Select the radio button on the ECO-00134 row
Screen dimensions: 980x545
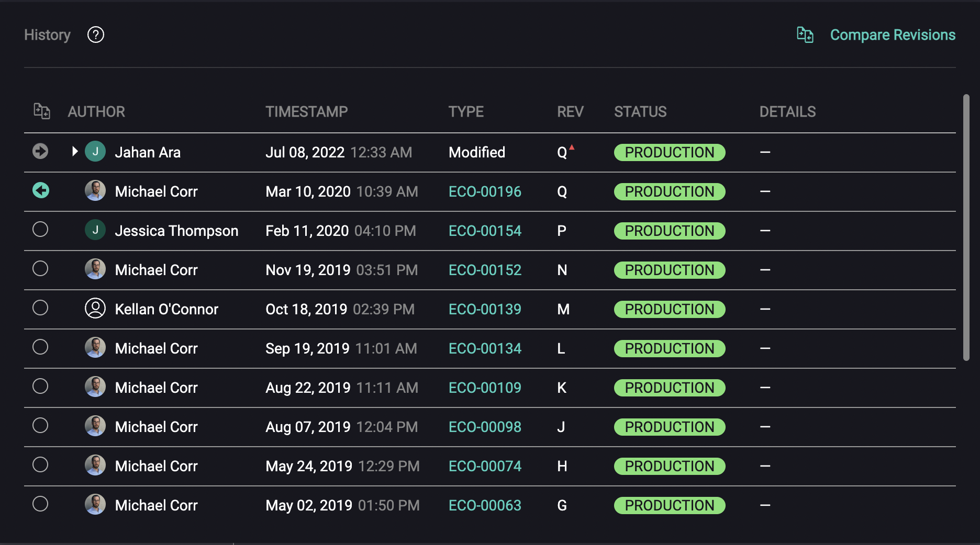coord(40,347)
